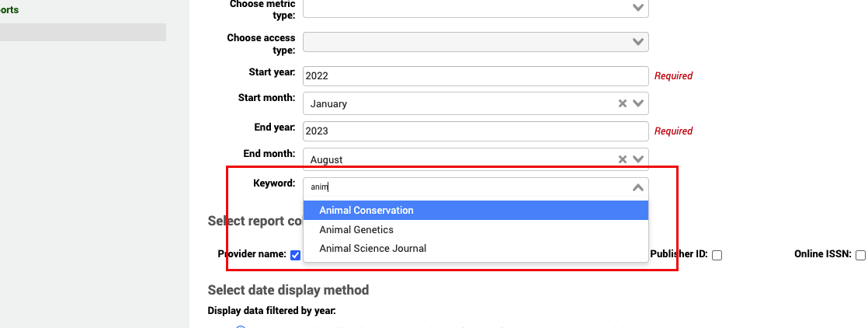Open the Reports link in the sidebar
The height and width of the screenshot is (328, 868).
click(9, 10)
